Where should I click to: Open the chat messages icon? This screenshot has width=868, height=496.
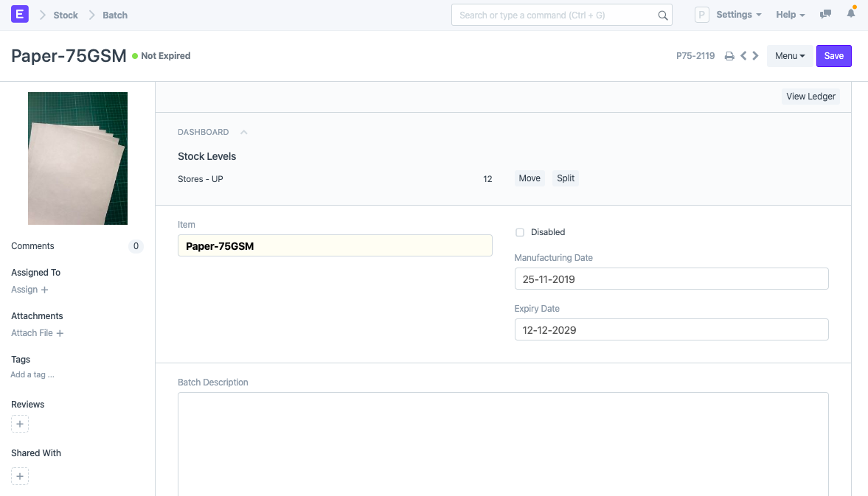(x=826, y=15)
